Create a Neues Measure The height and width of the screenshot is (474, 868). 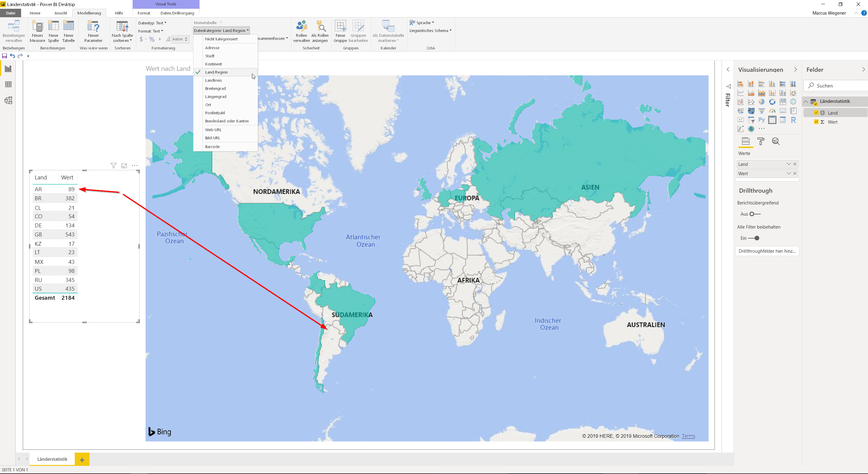pyautogui.click(x=37, y=31)
